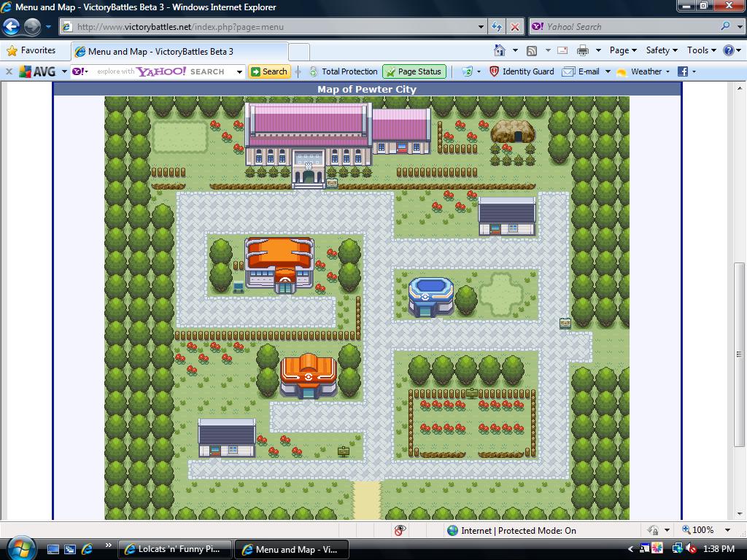Click the Weather toolbar button
The height and width of the screenshot is (560, 747).
tap(639, 71)
